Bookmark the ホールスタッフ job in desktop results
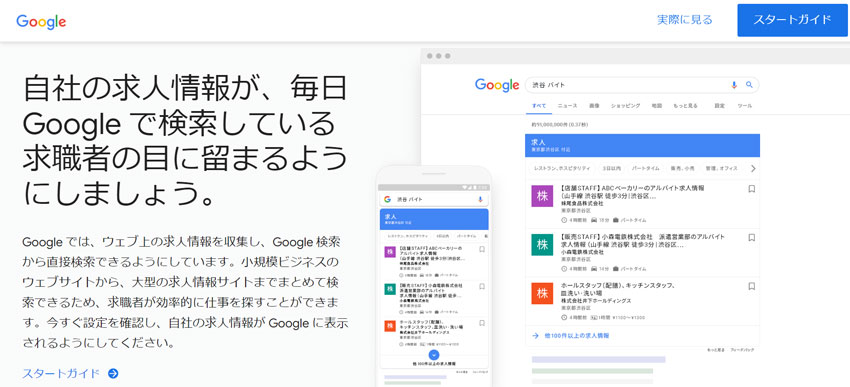Screen dimensions: 850x387 coord(751,286)
